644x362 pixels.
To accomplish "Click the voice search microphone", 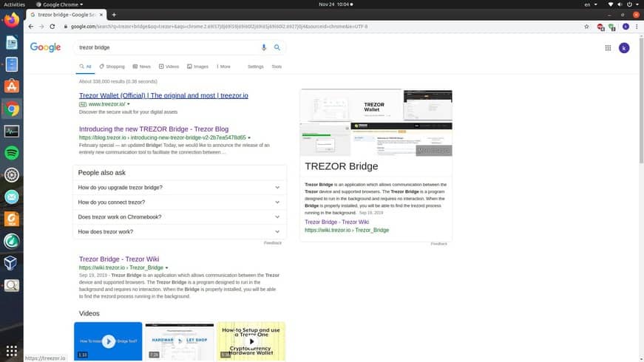I will [x=264, y=47].
